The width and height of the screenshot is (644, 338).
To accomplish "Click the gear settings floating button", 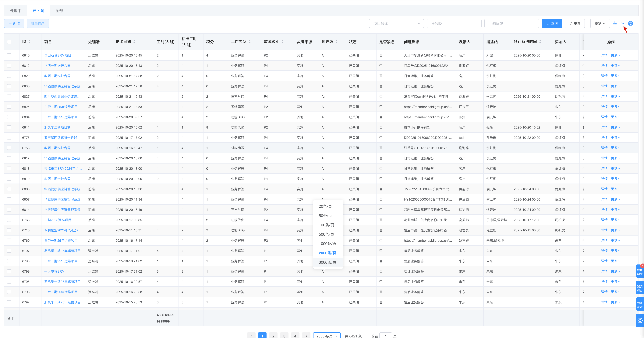I will [x=640, y=321].
